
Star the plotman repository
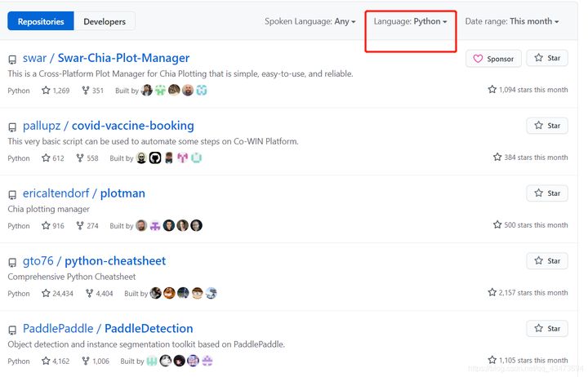click(547, 193)
